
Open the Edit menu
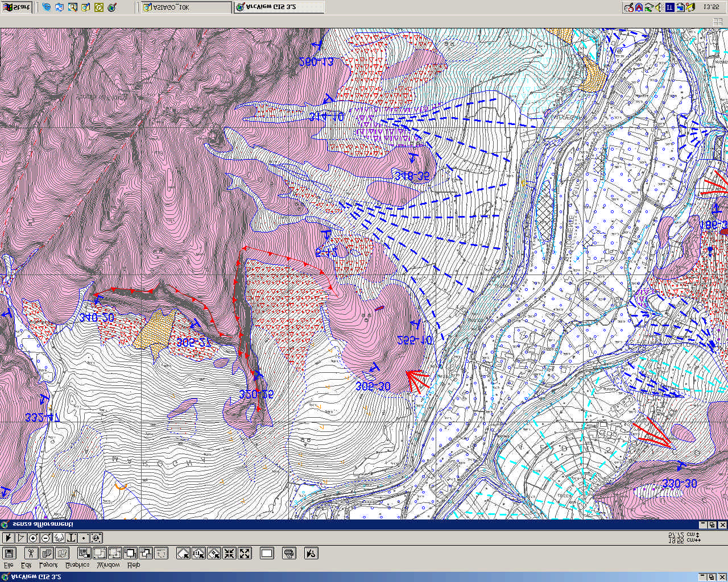tap(26, 566)
